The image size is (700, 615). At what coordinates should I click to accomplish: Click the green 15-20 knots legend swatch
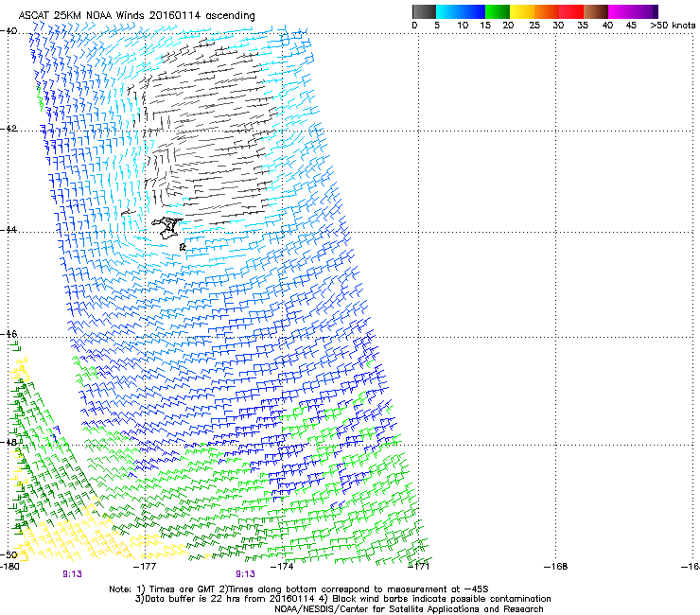coord(498,11)
